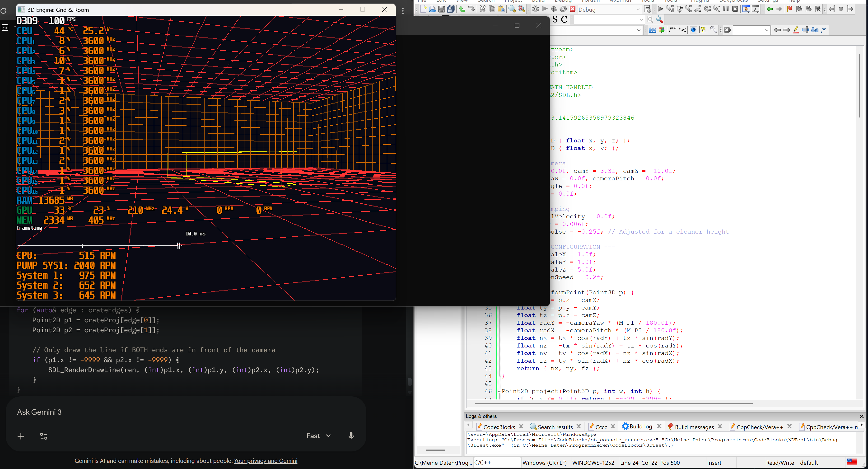Insert a /** comment block icon
Image resolution: width=868 pixels, height=469 pixels.
[673, 30]
